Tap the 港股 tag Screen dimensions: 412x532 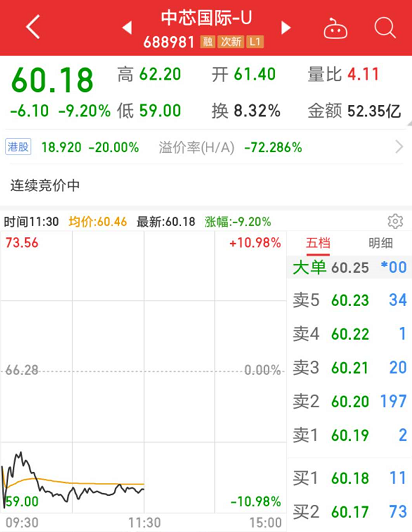18,147
